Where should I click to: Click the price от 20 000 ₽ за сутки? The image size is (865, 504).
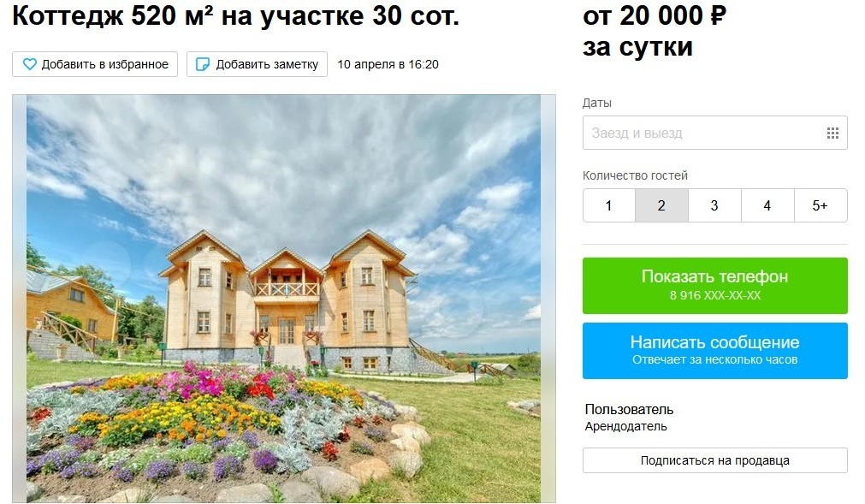(655, 31)
